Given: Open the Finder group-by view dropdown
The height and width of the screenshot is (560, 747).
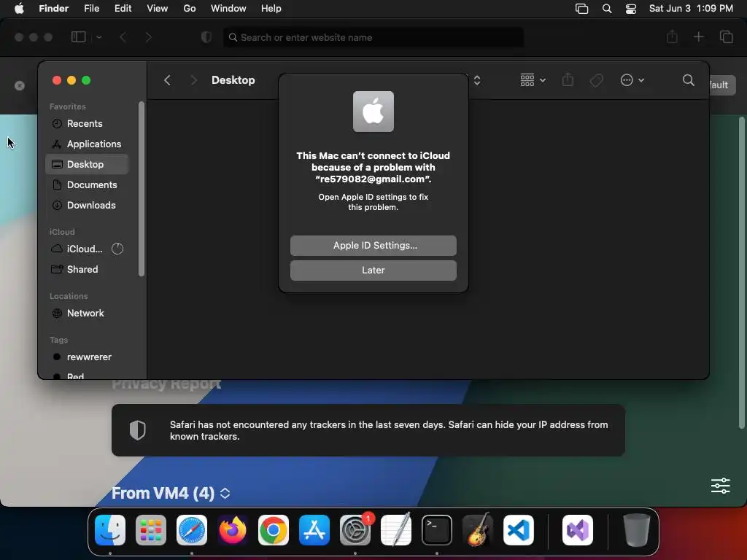Looking at the screenshot, I should coord(533,80).
